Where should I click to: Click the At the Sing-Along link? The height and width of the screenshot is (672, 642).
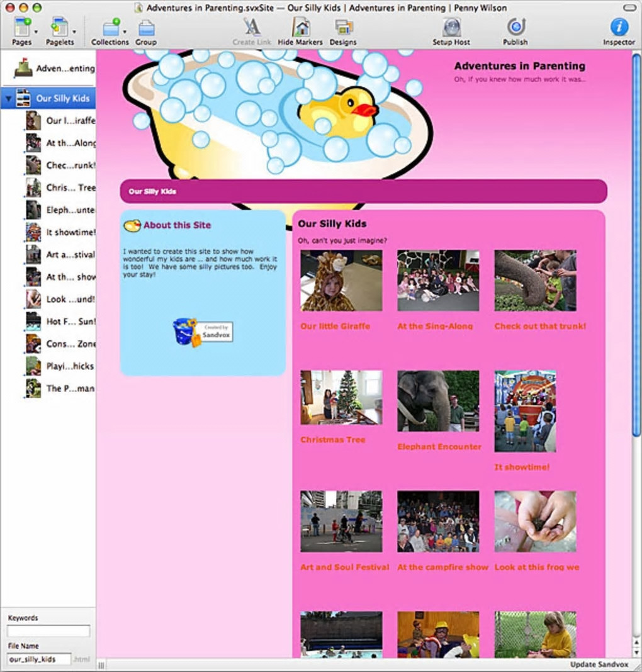(x=435, y=326)
